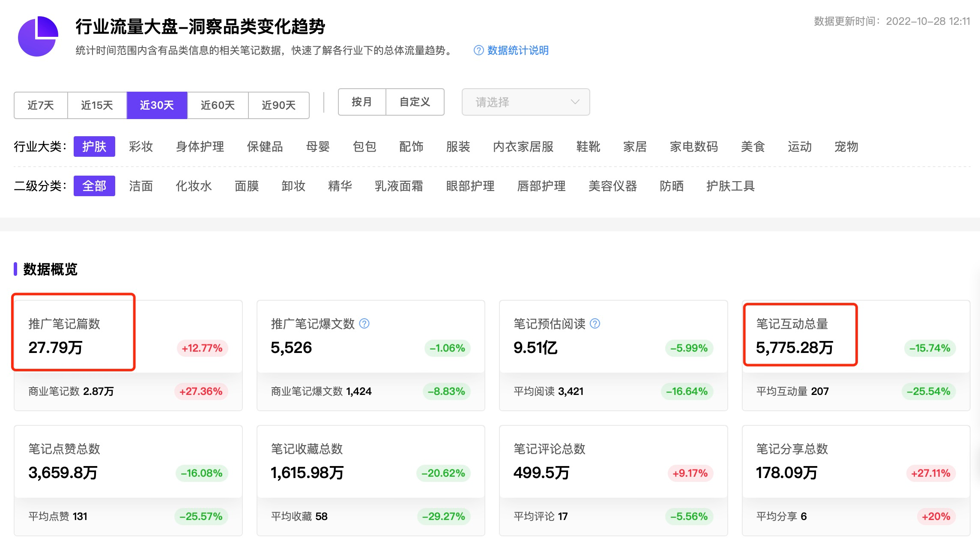
Task: Select 包包 industry category
Action: click(365, 146)
